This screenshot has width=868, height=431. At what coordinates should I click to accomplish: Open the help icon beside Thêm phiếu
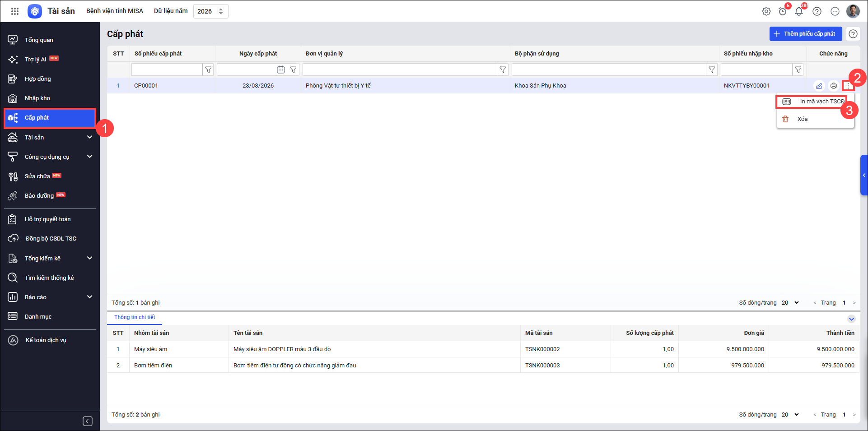pos(853,34)
